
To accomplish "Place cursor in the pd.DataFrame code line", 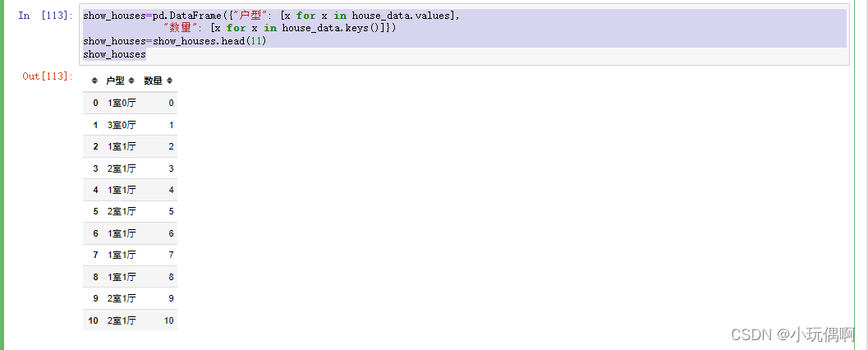I will (x=271, y=16).
